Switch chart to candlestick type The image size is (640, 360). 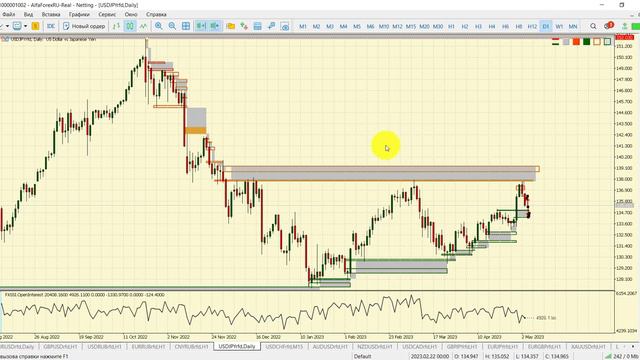pyautogui.click(x=130, y=26)
